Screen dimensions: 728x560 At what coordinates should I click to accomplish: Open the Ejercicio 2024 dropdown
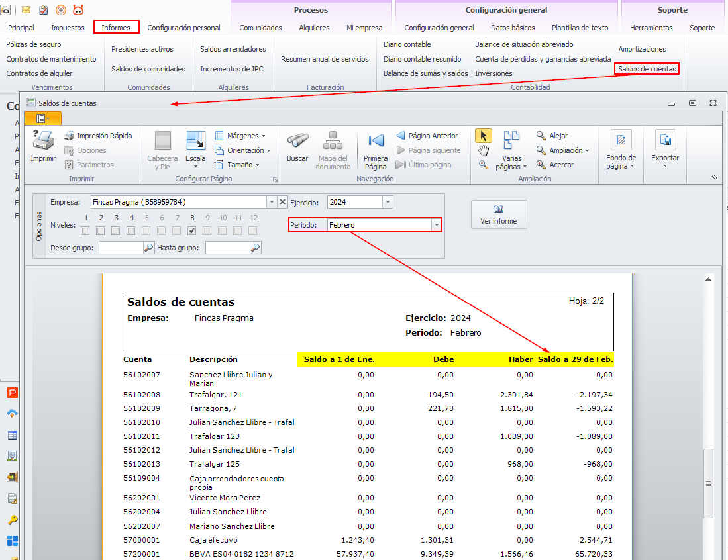(x=388, y=202)
